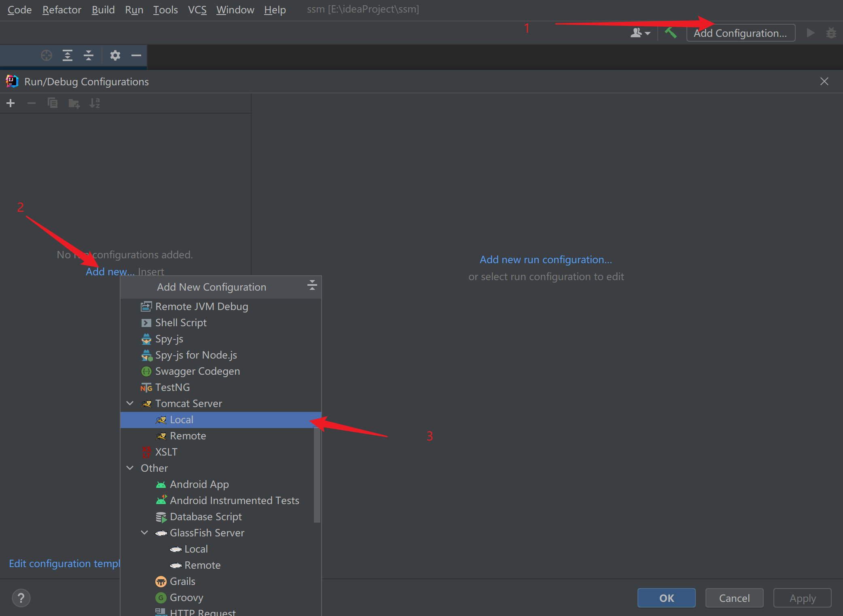The width and height of the screenshot is (843, 616).
Task: Click the help question mark button
Action: (21, 598)
